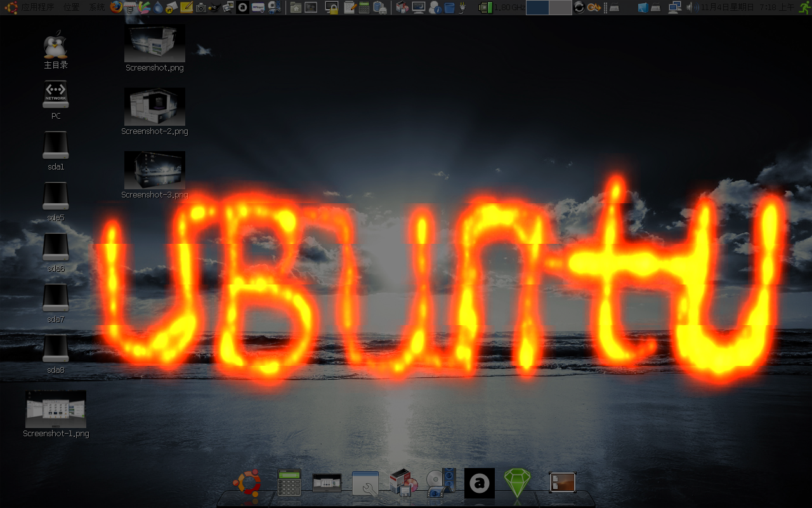Open the 主目录 home desktop icon
The height and width of the screenshot is (508, 812).
pyautogui.click(x=56, y=50)
